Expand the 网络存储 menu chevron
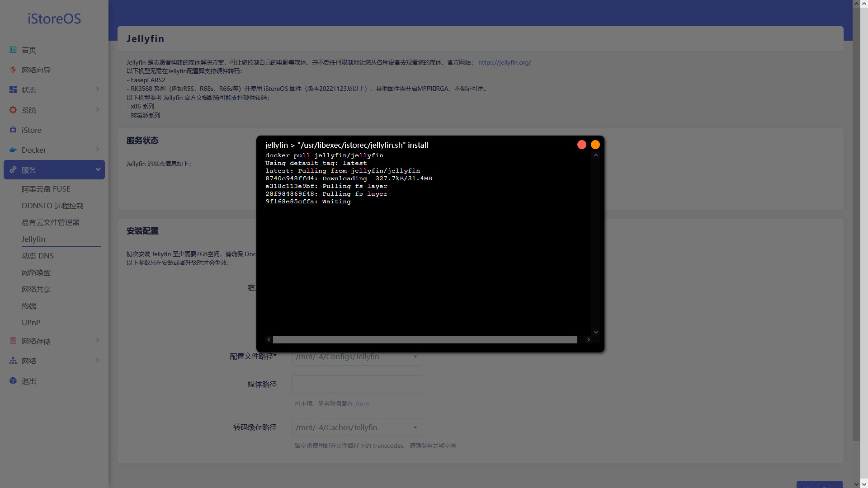Viewport: 868px width, 488px height. click(98, 340)
